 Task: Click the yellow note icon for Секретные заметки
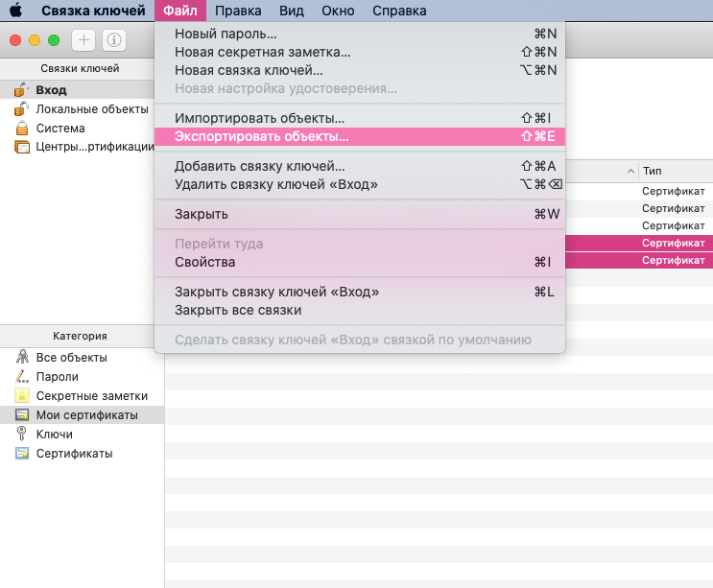22,395
